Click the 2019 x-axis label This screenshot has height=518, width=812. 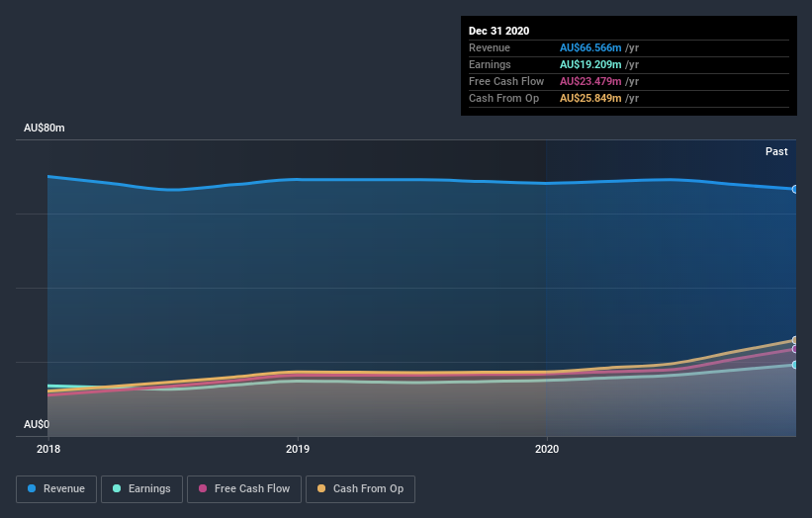point(298,449)
